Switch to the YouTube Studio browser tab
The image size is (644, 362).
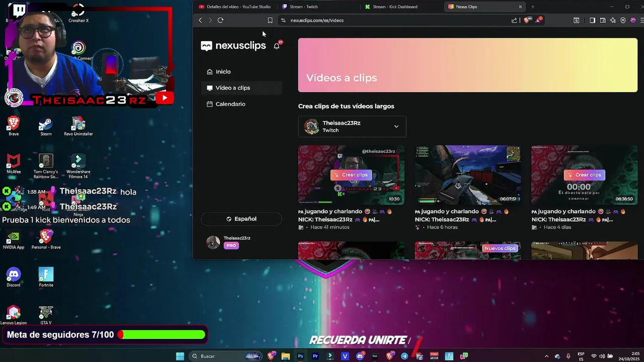[235, 7]
